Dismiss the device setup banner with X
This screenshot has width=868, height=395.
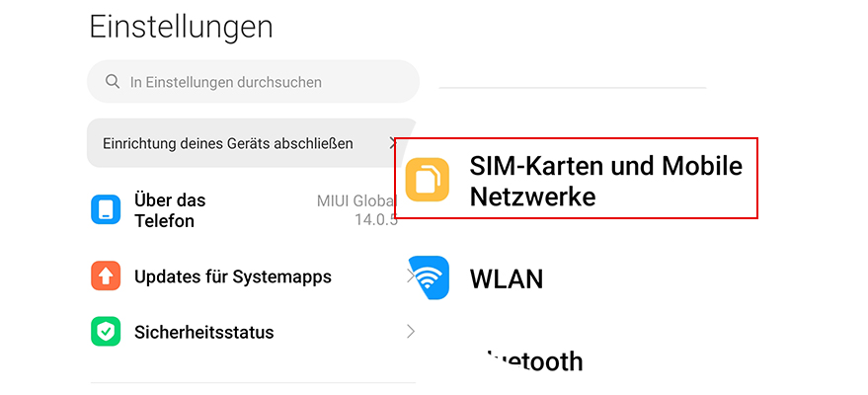392,143
